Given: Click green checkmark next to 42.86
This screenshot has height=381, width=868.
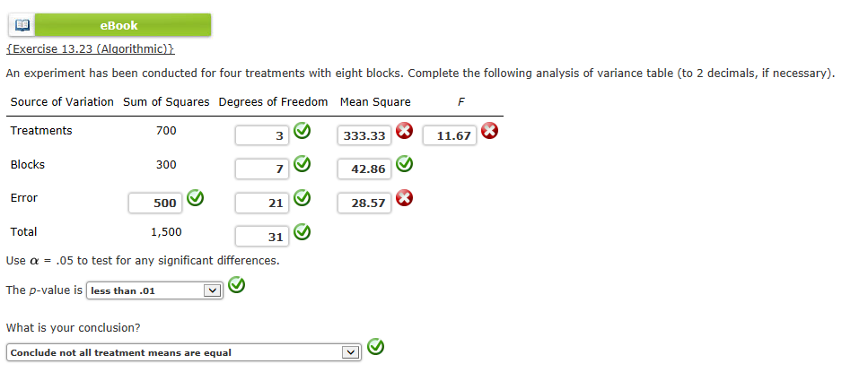Looking at the screenshot, I should [405, 166].
